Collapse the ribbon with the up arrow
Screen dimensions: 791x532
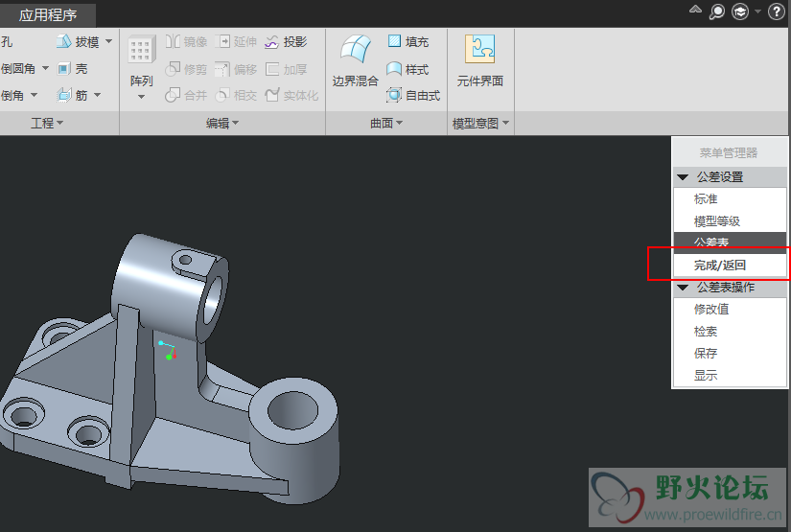[696, 10]
